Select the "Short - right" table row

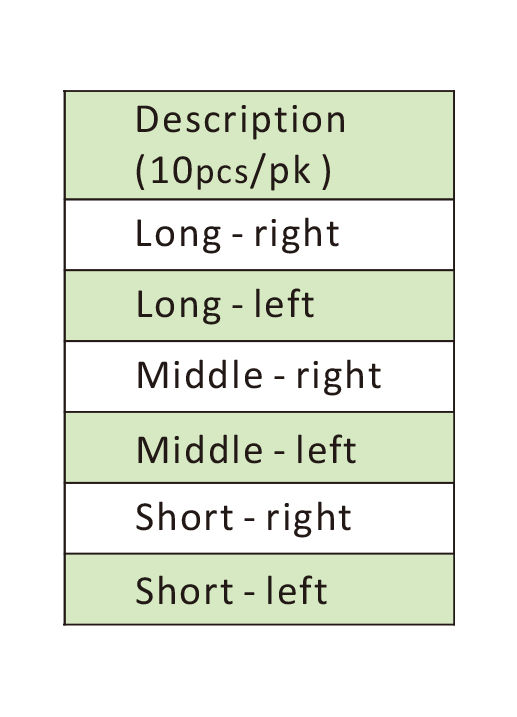point(259,518)
